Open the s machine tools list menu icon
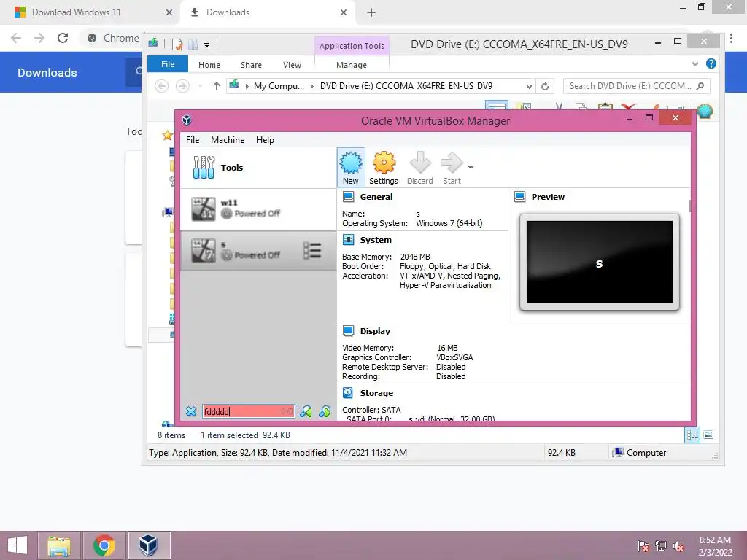Image resolution: width=747 pixels, height=560 pixels. point(312,251)
